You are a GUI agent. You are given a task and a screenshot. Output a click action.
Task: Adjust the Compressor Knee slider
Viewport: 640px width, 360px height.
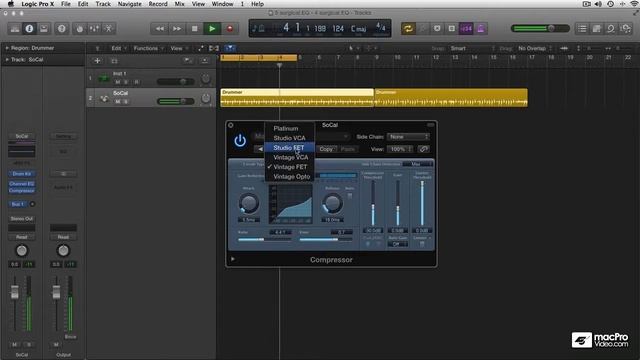click(x=326, y=240)
